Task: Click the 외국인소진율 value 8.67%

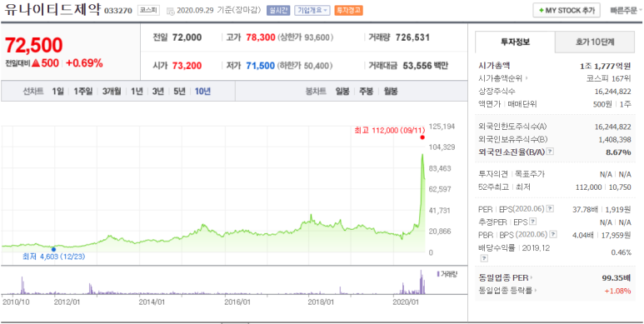Action: tap(618, 152)
